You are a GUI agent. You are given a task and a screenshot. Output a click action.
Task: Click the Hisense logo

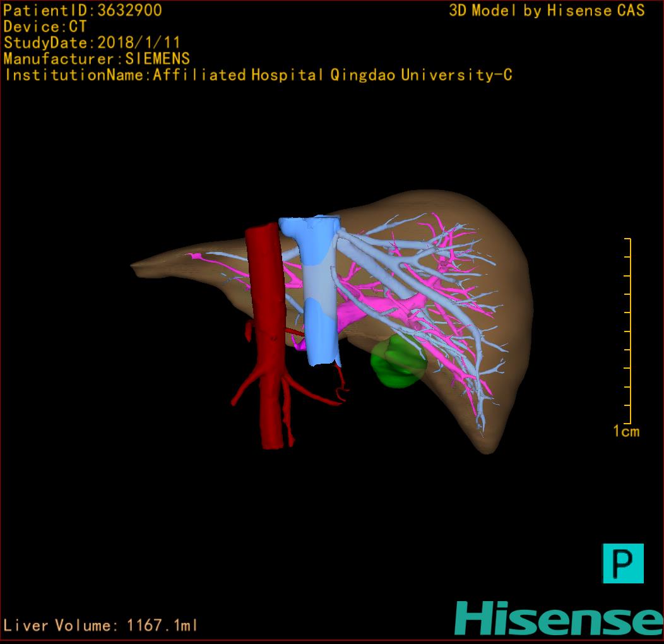pos(558,618)
